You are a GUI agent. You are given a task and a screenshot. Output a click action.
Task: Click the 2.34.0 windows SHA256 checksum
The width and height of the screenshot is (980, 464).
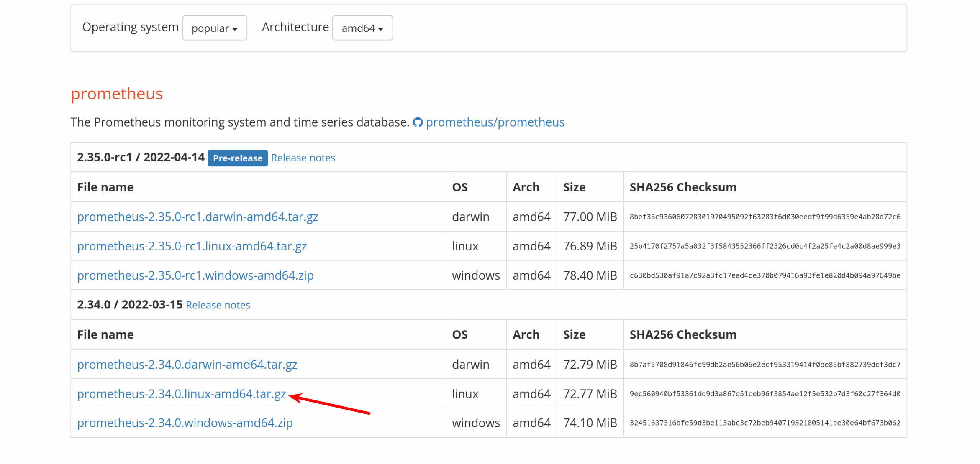point(765,423)
